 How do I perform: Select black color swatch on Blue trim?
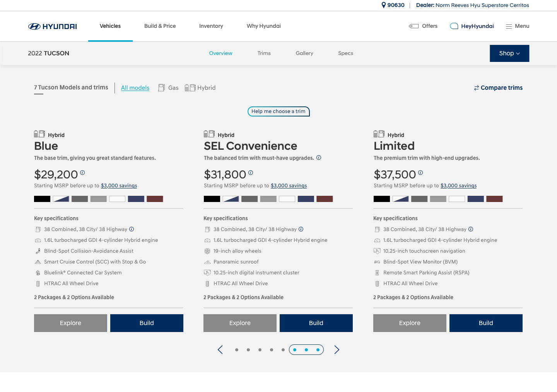[x=42, y=199]
